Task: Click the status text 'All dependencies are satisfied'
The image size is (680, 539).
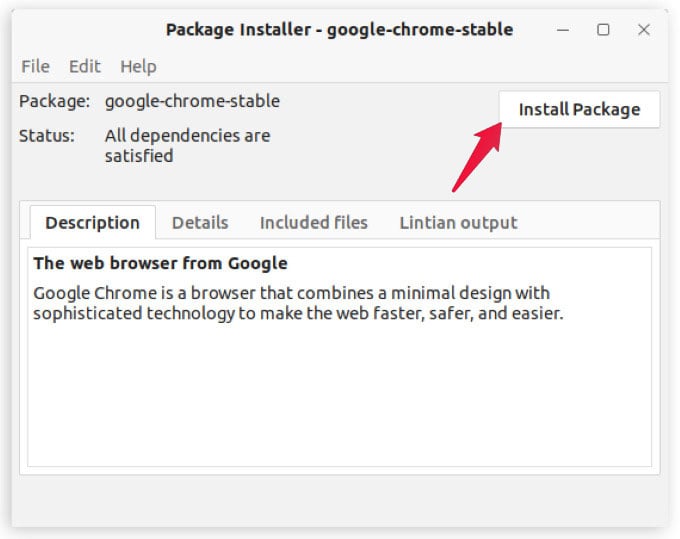Action: [187, 146]
